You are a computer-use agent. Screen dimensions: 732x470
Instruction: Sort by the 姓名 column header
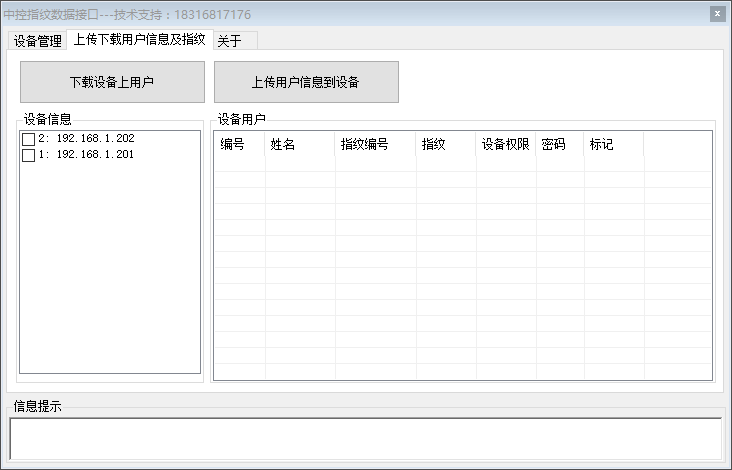click(299, 145)
